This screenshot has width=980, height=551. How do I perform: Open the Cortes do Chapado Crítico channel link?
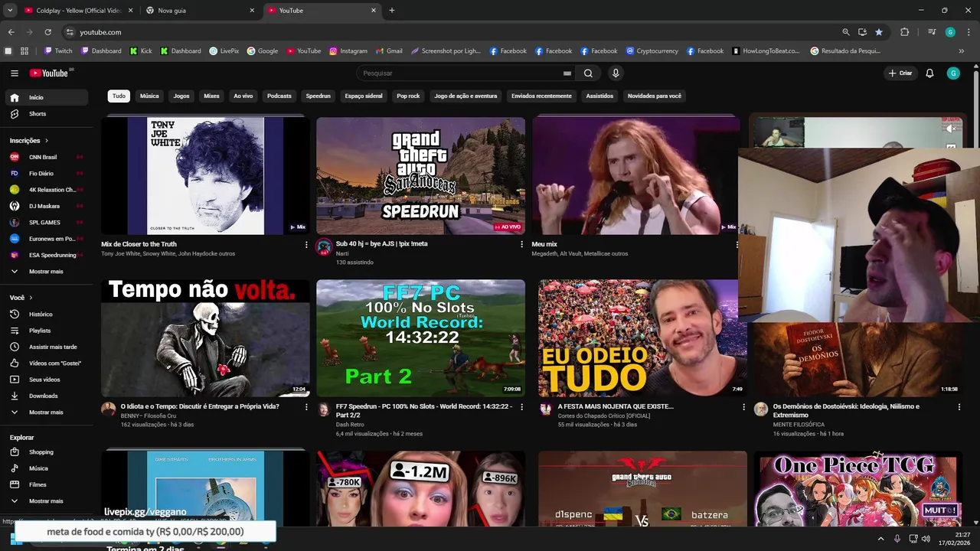pos(603,416)
